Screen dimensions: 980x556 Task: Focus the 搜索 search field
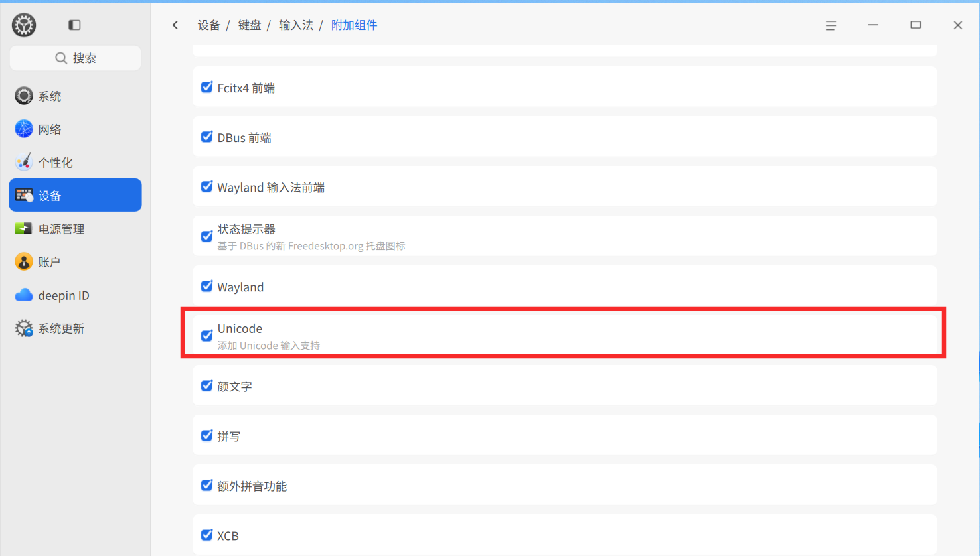(x=75, y=58)
